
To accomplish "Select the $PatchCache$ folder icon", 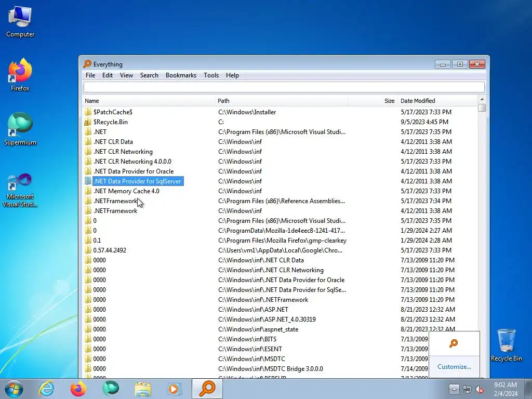I will point(88,112).
